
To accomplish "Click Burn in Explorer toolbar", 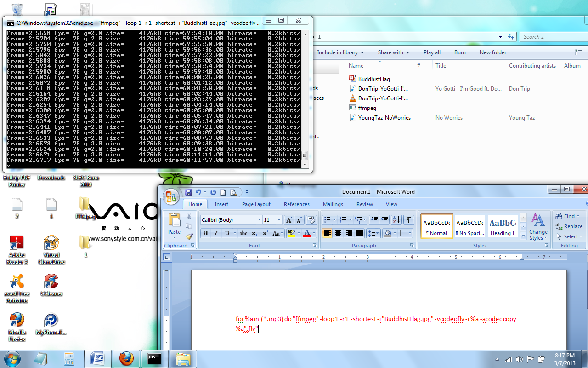I will [x=460, y=52].
